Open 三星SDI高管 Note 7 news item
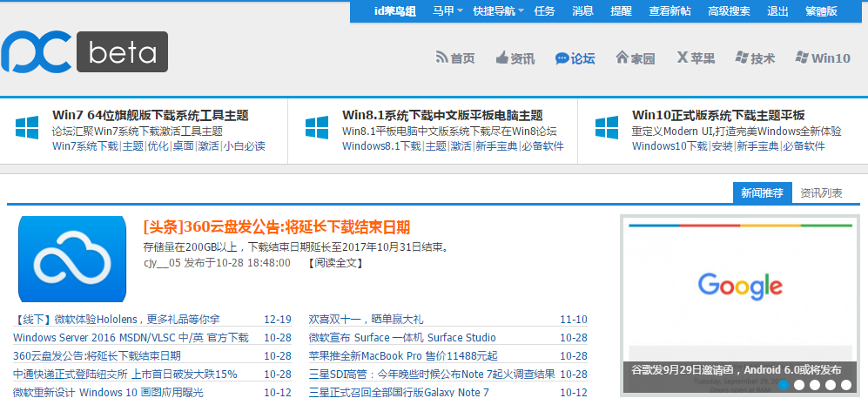Image resolution: width=868 pixels, height=405 pixels. (433, 374)
